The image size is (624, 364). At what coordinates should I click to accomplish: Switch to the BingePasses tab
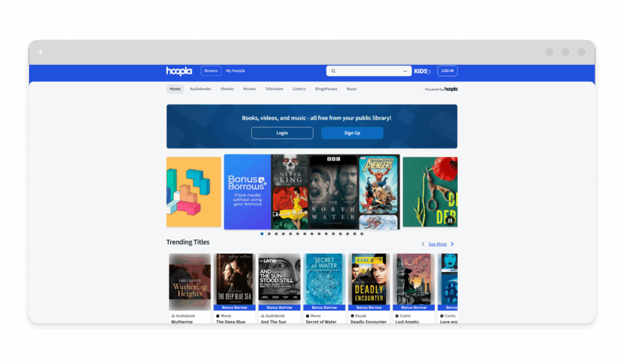(x=326, y=89)
